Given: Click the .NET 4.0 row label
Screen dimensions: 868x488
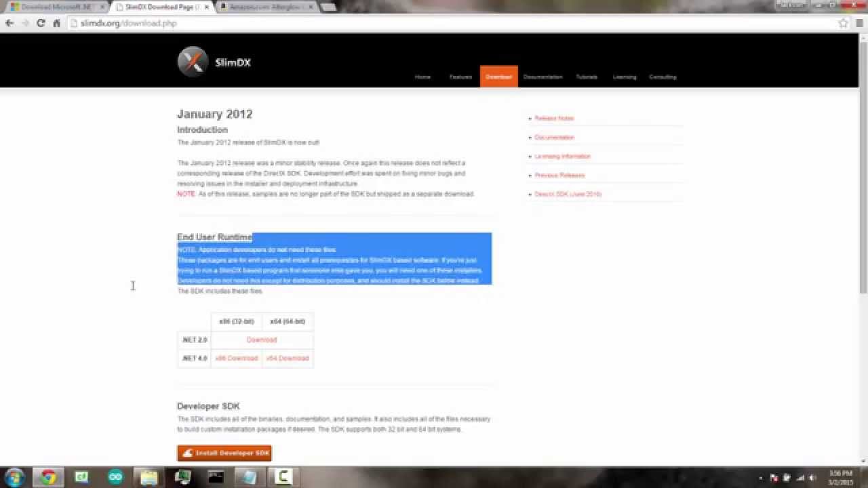Looking at the screenshot, I should tap(195, 358).
